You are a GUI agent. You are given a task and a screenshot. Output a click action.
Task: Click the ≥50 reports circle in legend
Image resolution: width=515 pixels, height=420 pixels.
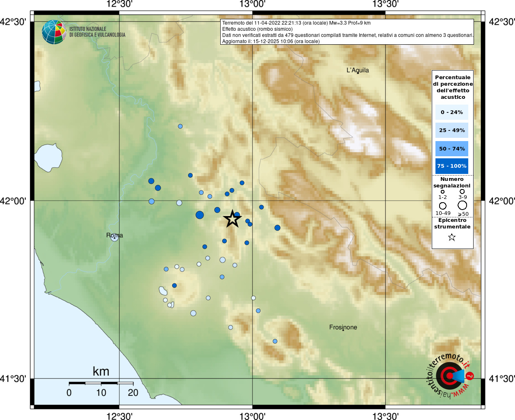click(x=463, y=205)
